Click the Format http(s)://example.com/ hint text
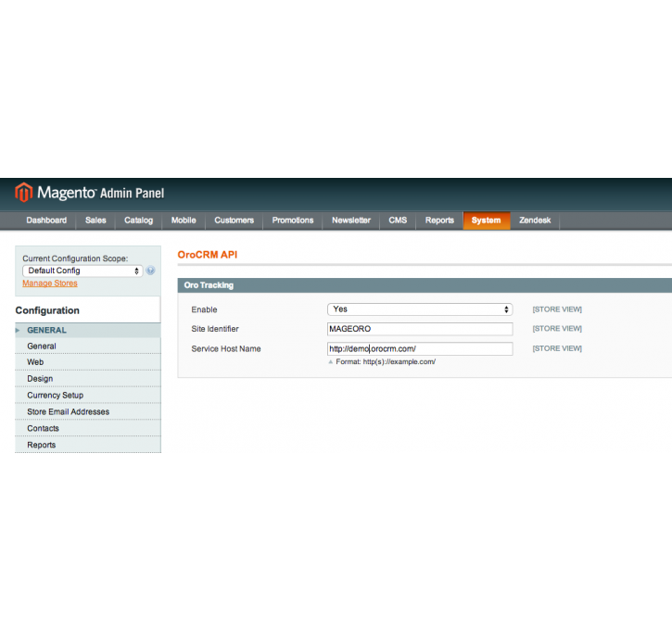The width and height of the screenshot is (672, 630). (386, 362)
